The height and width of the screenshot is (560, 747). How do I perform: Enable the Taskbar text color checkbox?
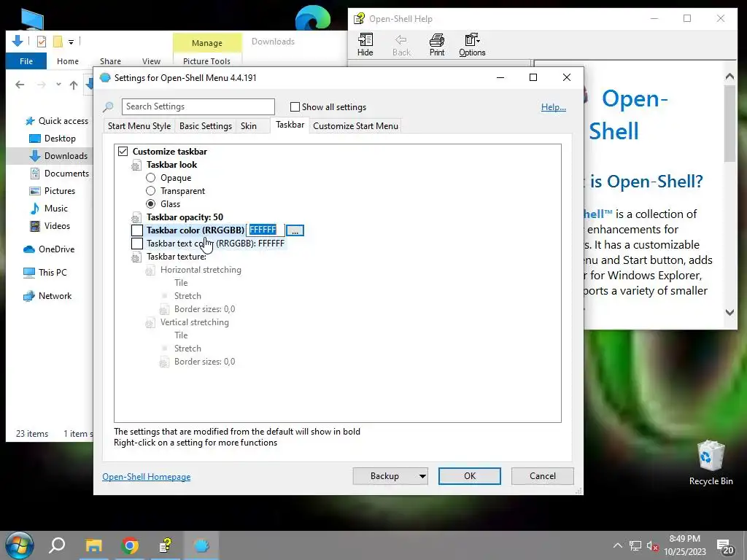(x=137, y=244)
